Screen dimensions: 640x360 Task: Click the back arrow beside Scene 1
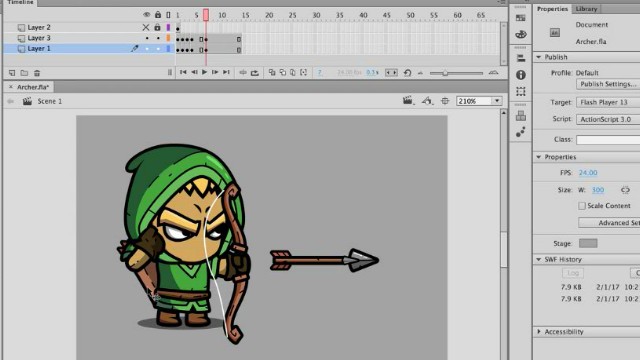pos(11,101)
